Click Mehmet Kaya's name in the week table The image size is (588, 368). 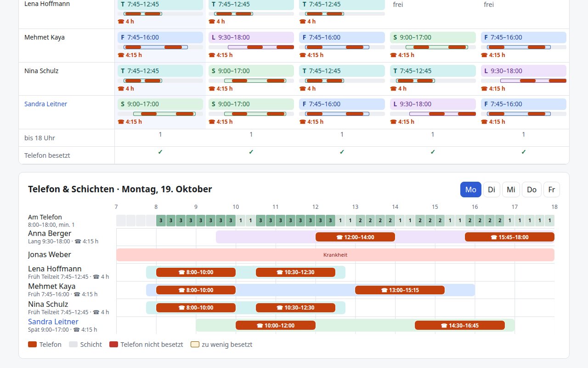(45, 37)
